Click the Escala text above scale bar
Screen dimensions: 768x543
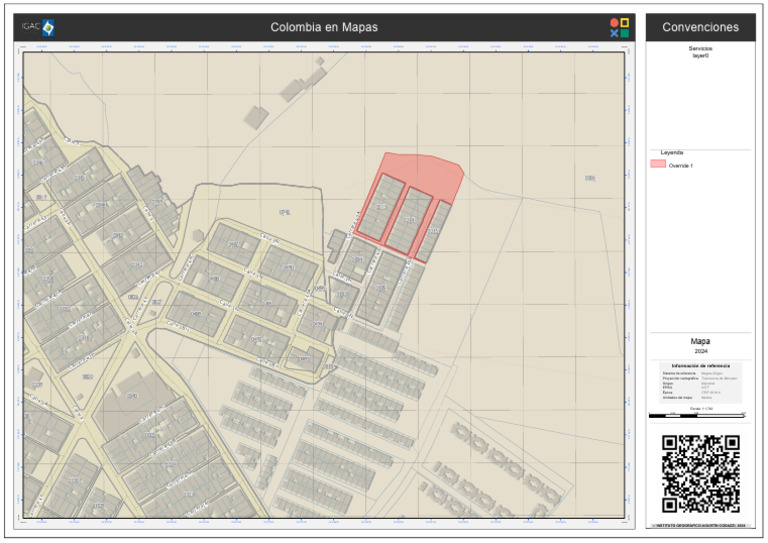click(x=701, y=408)
